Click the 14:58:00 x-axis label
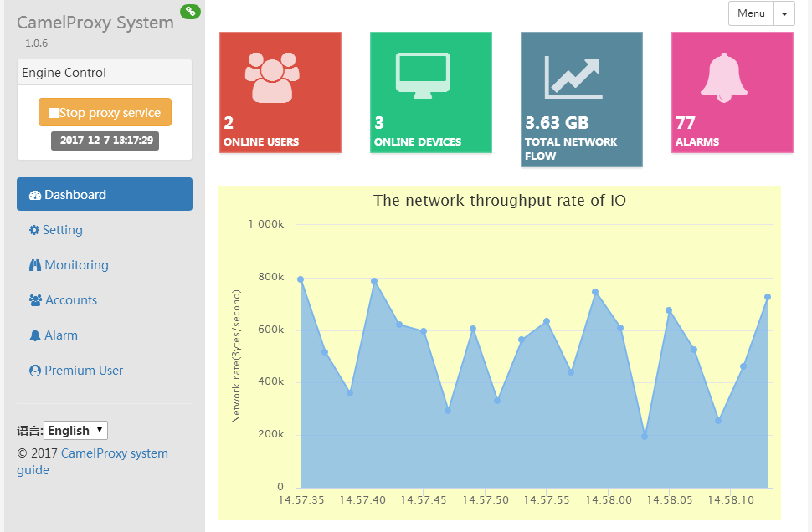Viewport: 812px width, 532px height. (x=609, y=500)
